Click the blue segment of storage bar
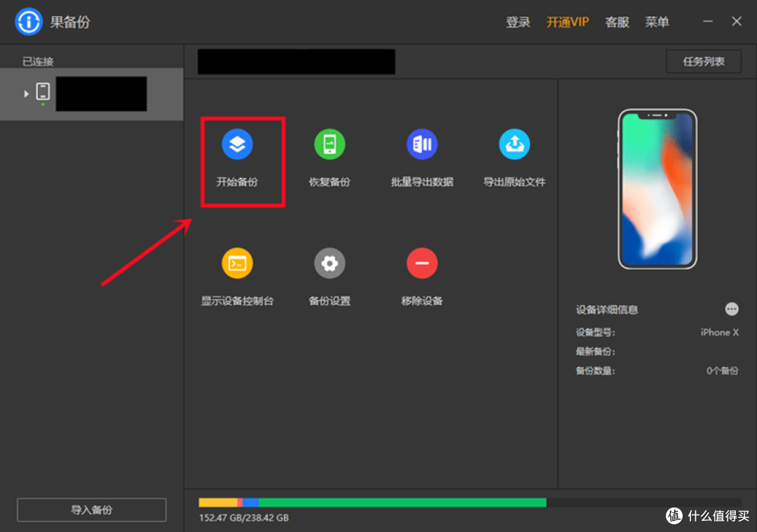 250,503
